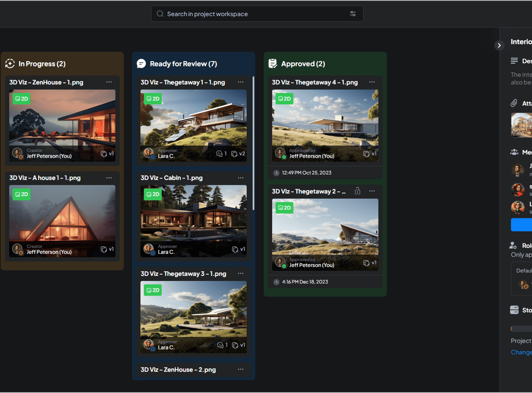Select the Ready for Review (7) column header
Image resolution: width=532 pixels, height=393 pixels.
click(x=183, y=64)
